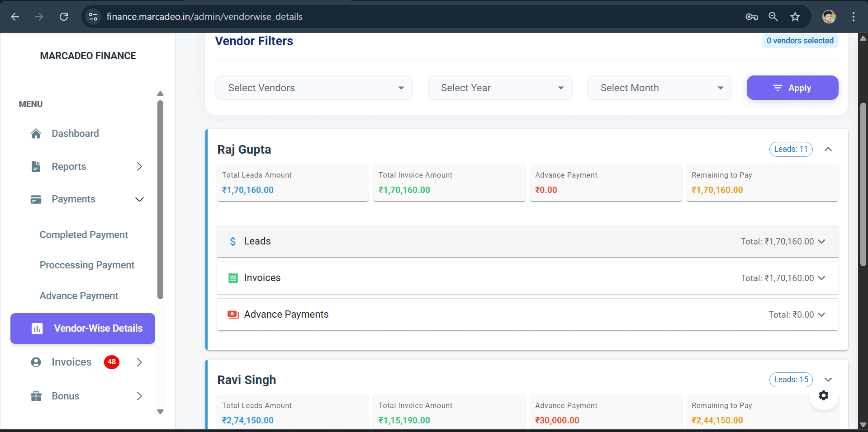Expand the Ravi Singh section chevron

coord(829,380)
